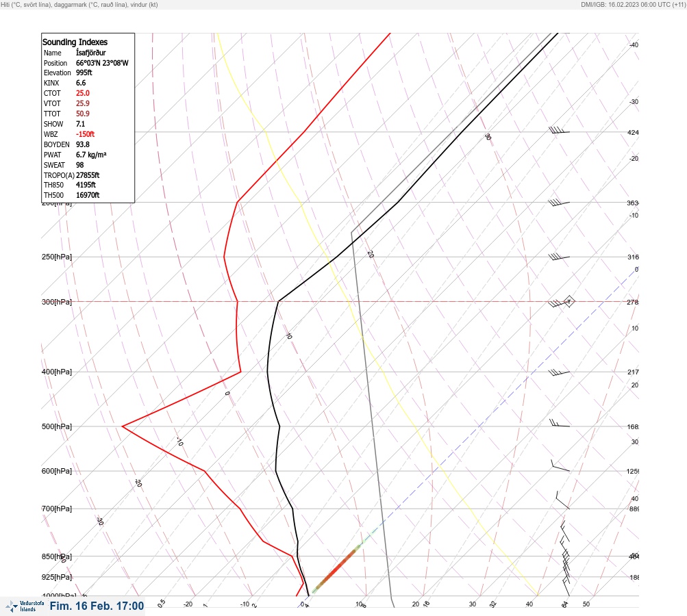Viewport: 687px width, 616px height.
Task: Click the red CTOT value 25.0
Action: (x=82, y=93)
